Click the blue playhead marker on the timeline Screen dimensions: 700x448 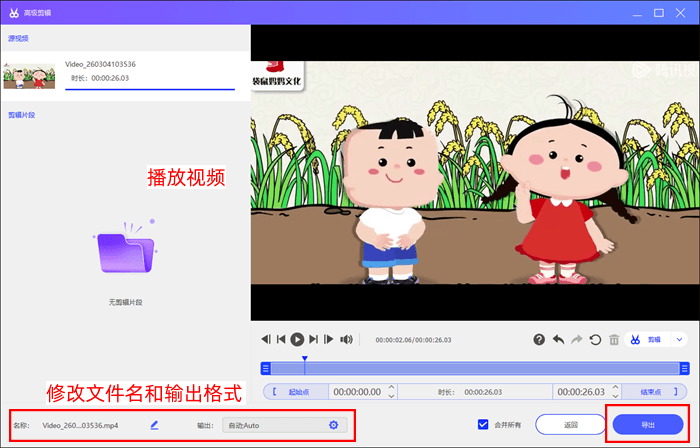[304, 358]
